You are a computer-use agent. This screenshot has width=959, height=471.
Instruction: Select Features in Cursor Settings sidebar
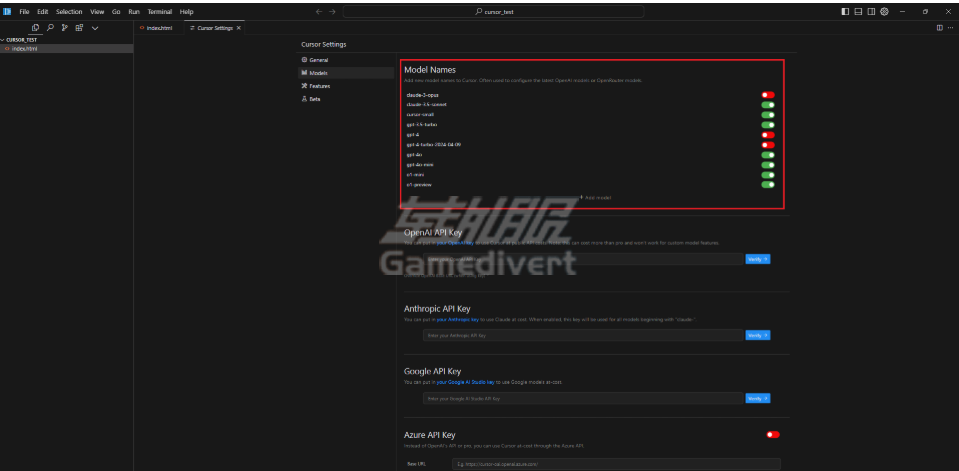318,86
